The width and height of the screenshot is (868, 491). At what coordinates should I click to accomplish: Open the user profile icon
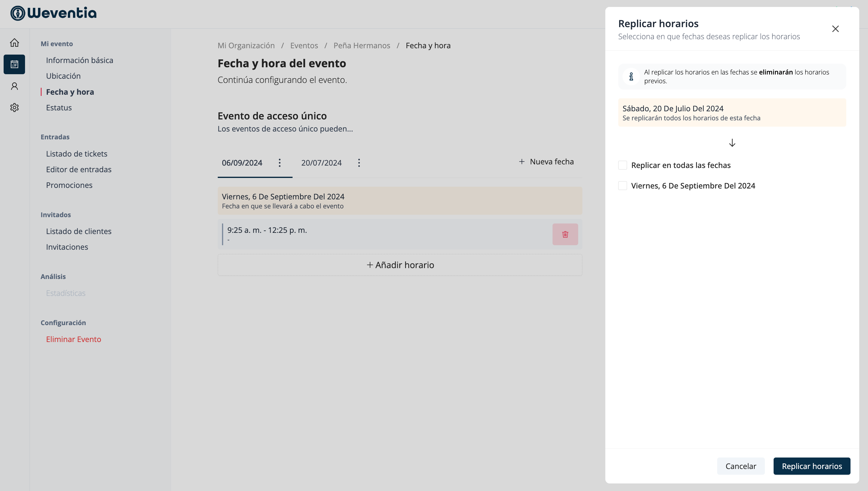(14, 86)
